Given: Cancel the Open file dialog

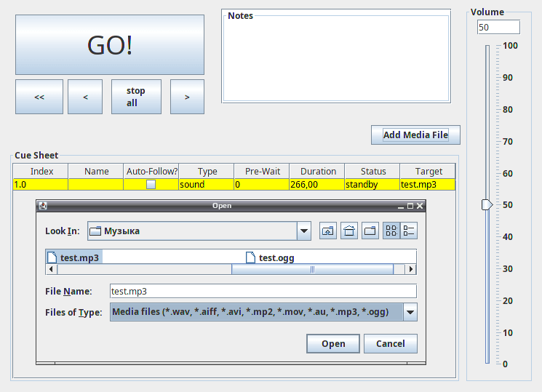Looking at the screenshot, I should tap(391, 343).
